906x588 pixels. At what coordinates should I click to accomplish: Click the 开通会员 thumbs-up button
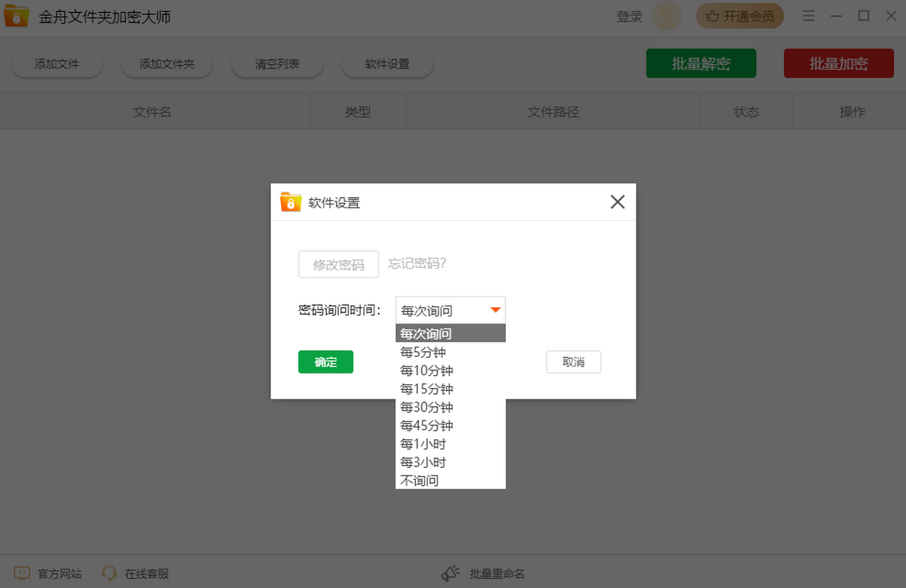pos(739,16)
